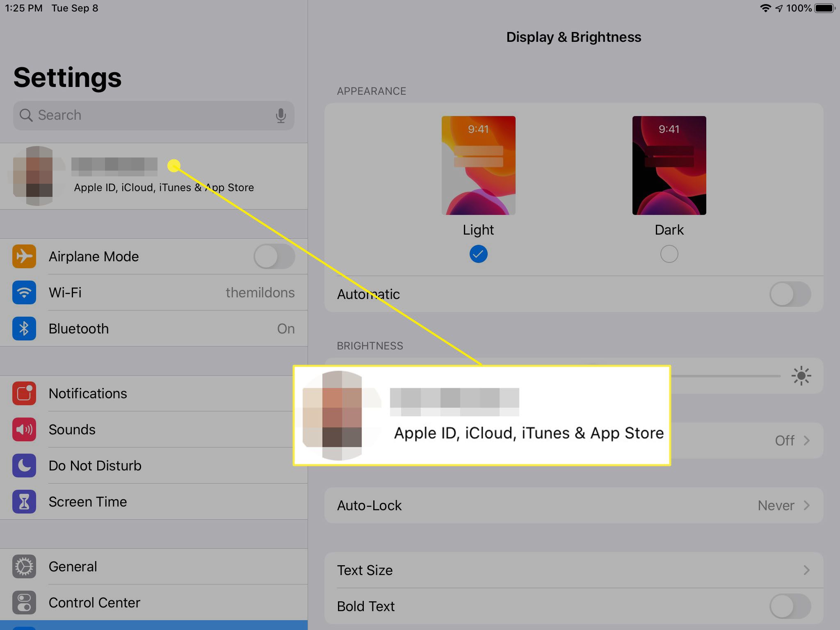Open Wi-Fi settings row

[154, 292]
